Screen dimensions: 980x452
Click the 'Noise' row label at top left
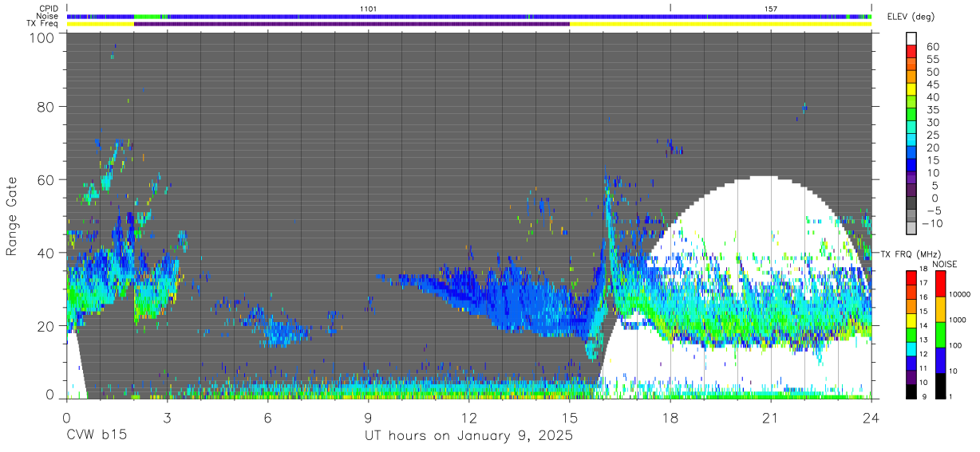pos(48,16)
